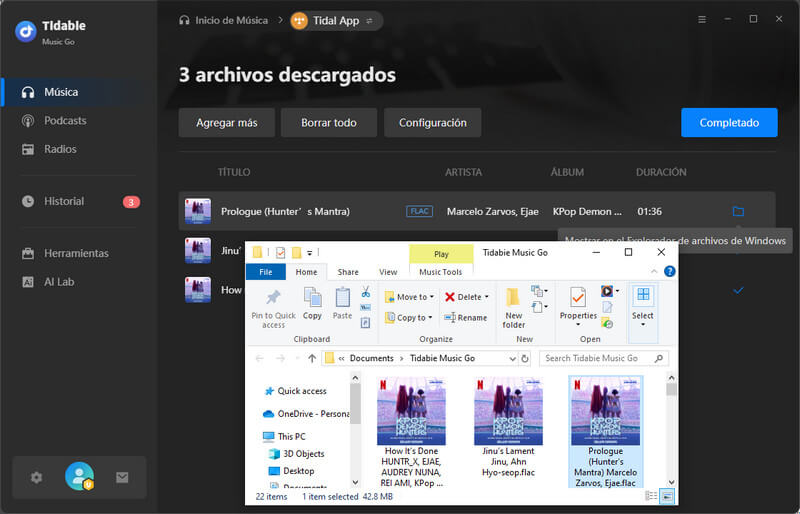800x514 pixels.
Task: Click the Cut scissors icon in Explorer
Action: (366, 292)
